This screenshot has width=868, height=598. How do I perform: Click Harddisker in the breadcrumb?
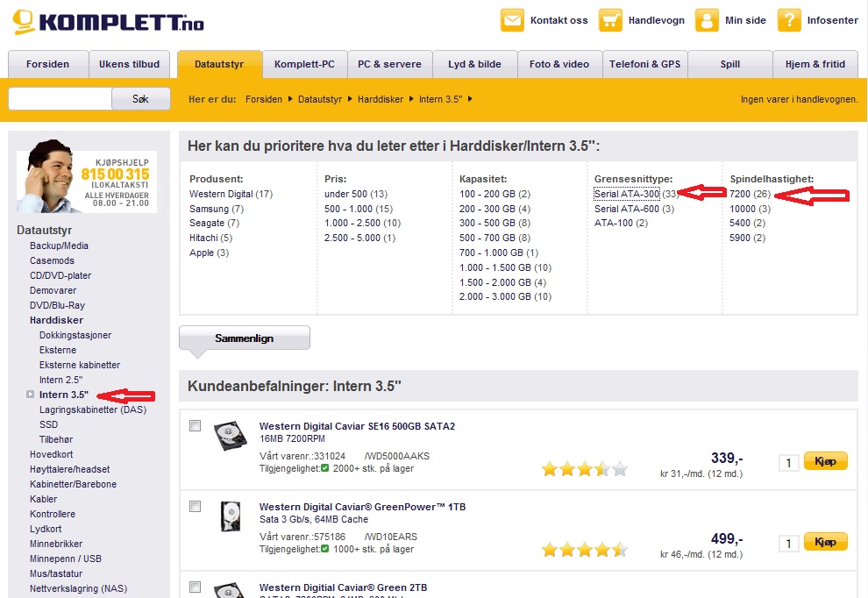(x=381, y=99)
